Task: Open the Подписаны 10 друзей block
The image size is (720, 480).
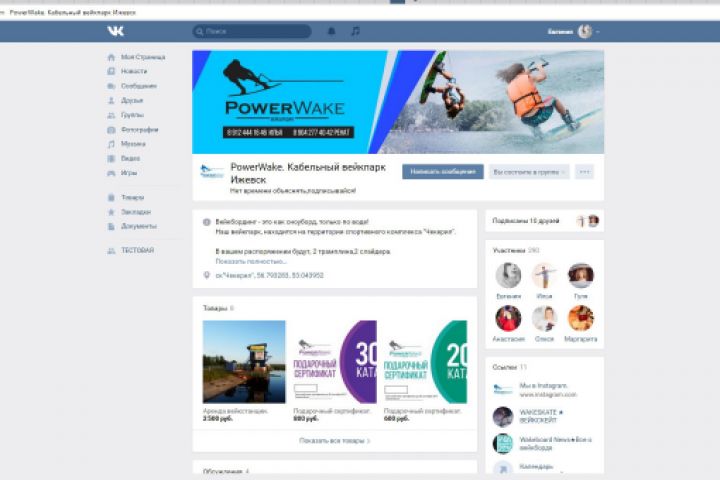Action: [x=544, y=221]
